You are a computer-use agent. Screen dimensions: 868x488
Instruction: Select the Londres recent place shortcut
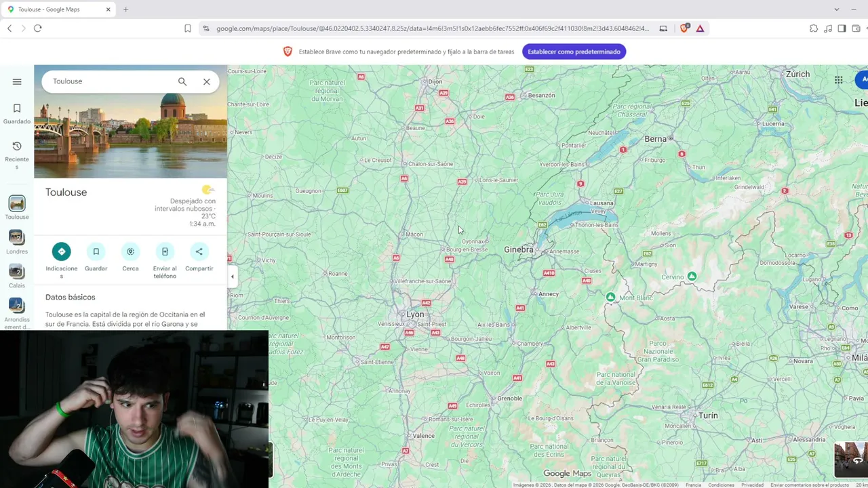click(x=17, y=242)
